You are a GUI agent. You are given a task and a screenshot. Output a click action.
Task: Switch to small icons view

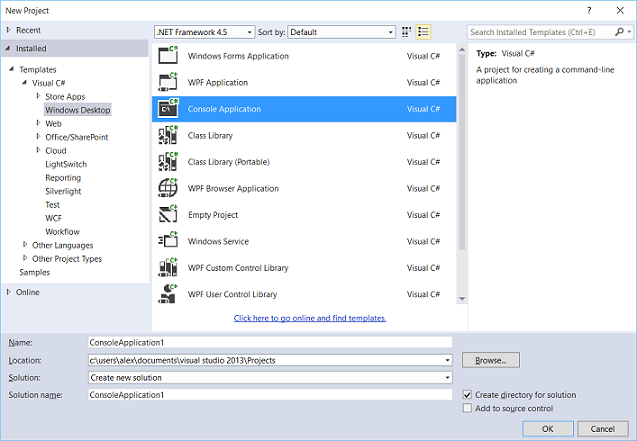tap(406, 32)
